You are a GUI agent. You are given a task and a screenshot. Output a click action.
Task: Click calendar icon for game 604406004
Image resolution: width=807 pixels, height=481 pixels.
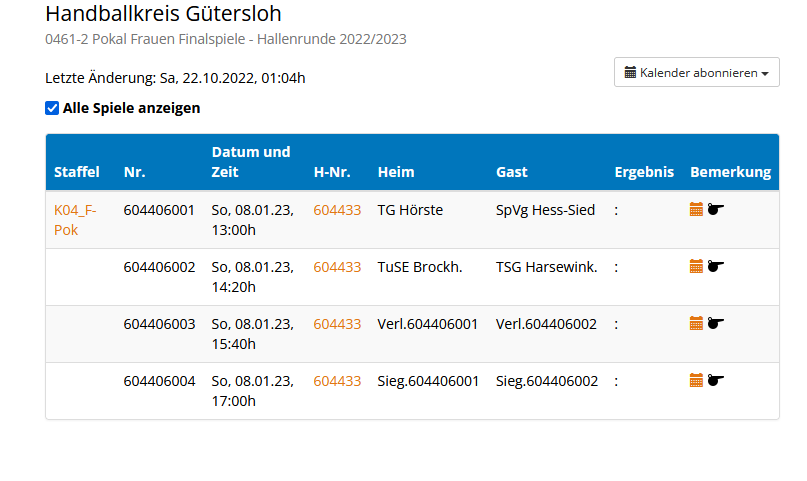697,380
